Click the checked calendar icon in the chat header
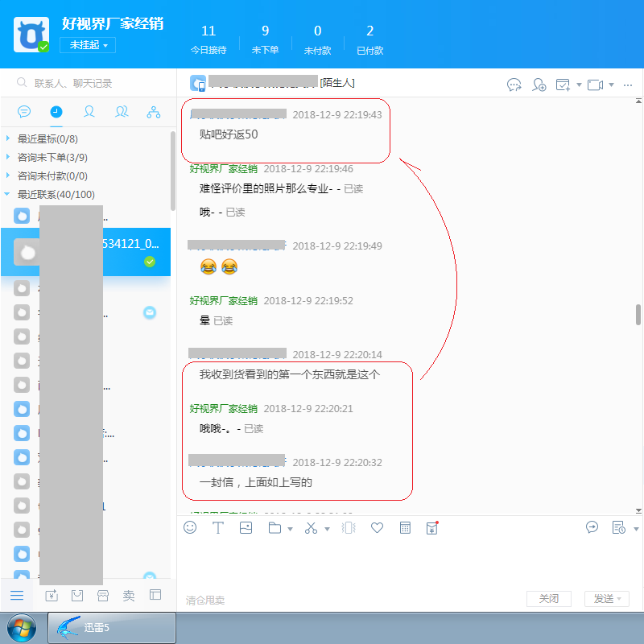Screen dimensions: 644x644 [x=563, y=85]
